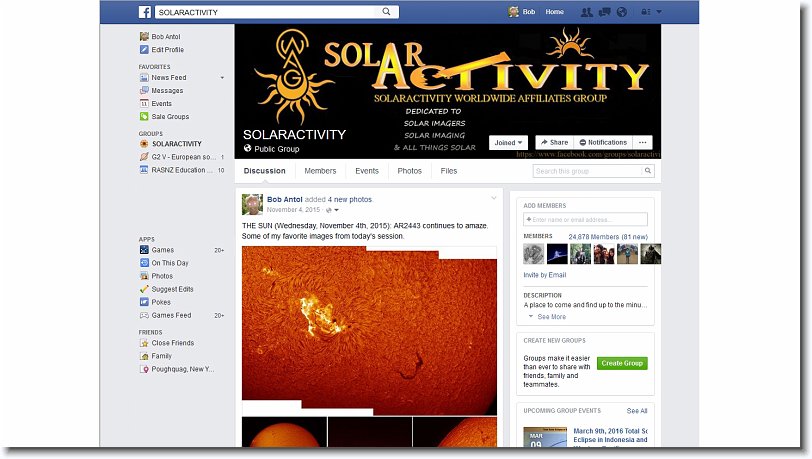Image resolution: width=812 pixels, height=459 pixels.
Task: Click the Games app icon
Action: [x=144, y=250]
